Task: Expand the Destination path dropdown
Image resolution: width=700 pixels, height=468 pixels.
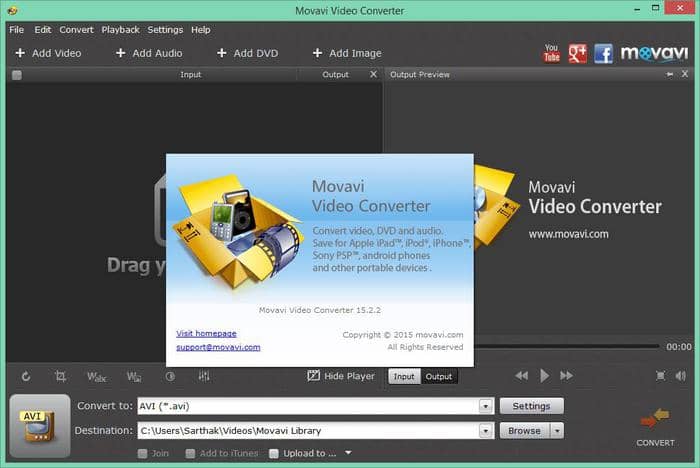Action: tap(486, 431)
